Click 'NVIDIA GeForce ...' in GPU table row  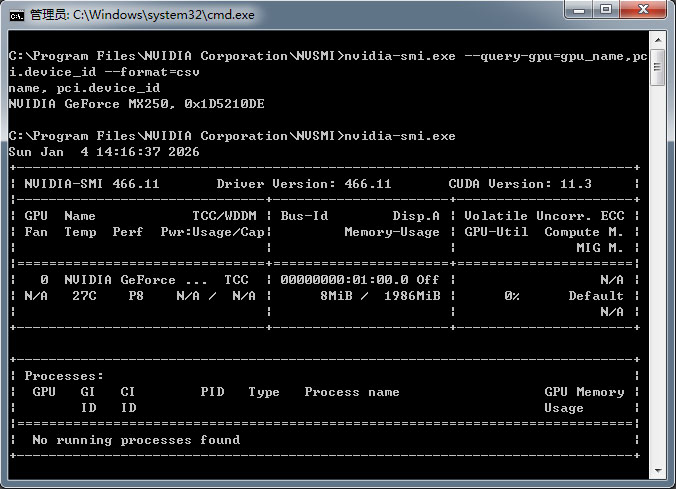136,280
